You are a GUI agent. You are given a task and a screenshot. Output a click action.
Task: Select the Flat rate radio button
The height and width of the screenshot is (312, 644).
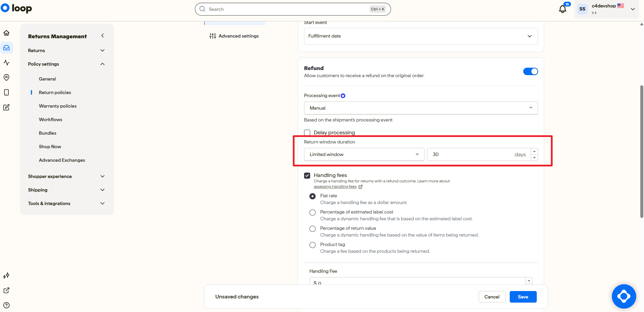313,196
